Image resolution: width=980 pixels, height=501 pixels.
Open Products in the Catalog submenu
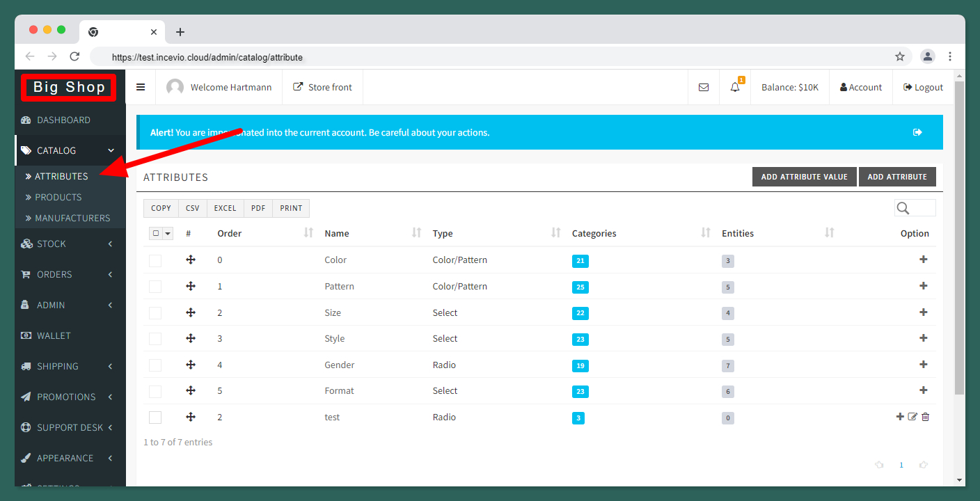pos(58,197)
